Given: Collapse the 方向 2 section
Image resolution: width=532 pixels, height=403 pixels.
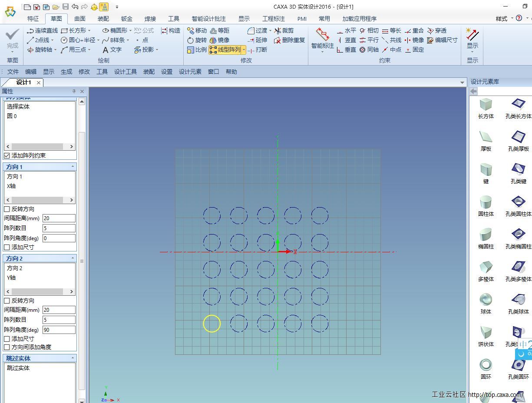Looking at the screenshot, I should (73, 258).
